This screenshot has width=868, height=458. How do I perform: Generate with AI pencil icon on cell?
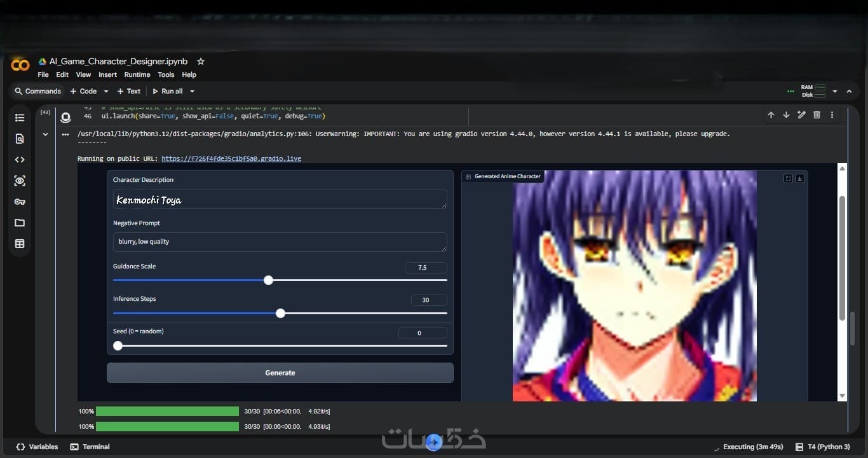point(801,115)
